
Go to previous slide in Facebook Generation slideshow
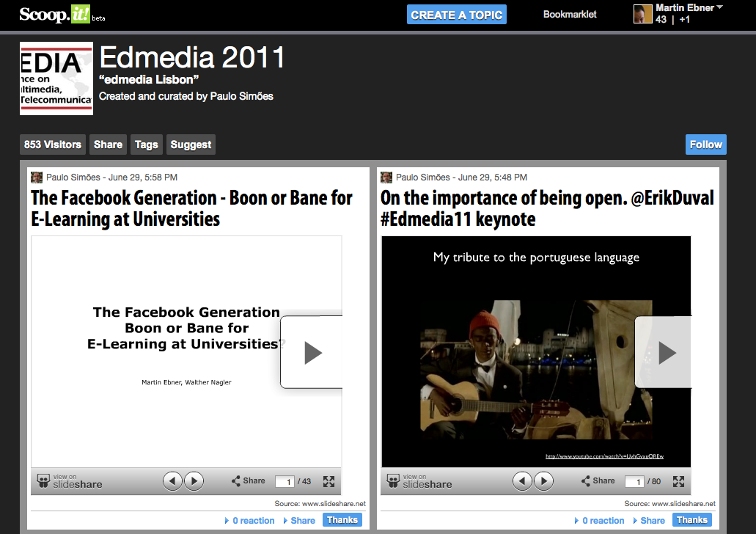click(x=172, y=481)
